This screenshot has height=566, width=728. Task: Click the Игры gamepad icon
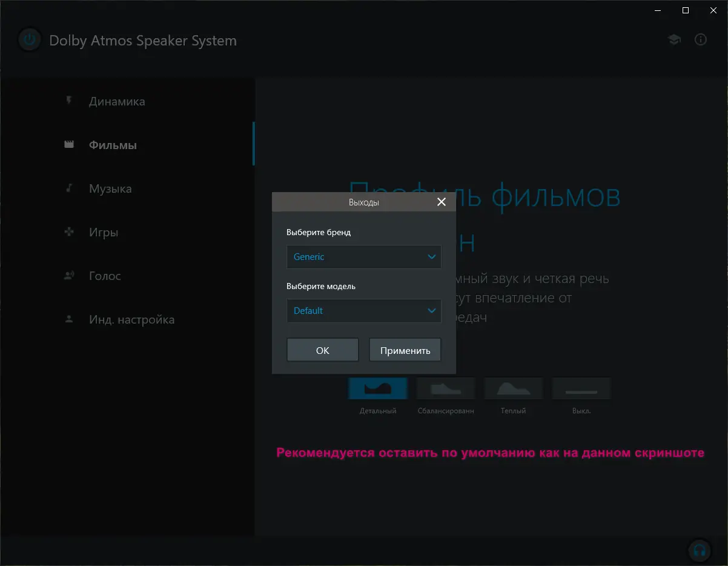click(x=69, y=232)
